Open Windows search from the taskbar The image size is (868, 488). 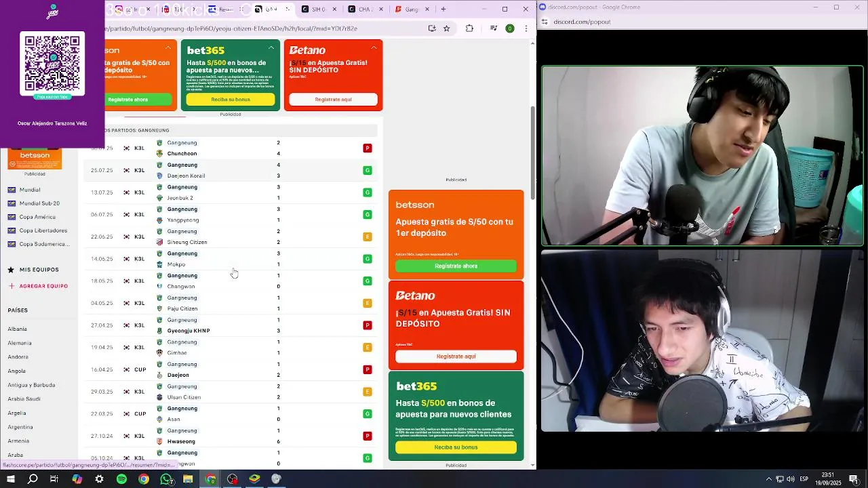click(x=33, y=479)
